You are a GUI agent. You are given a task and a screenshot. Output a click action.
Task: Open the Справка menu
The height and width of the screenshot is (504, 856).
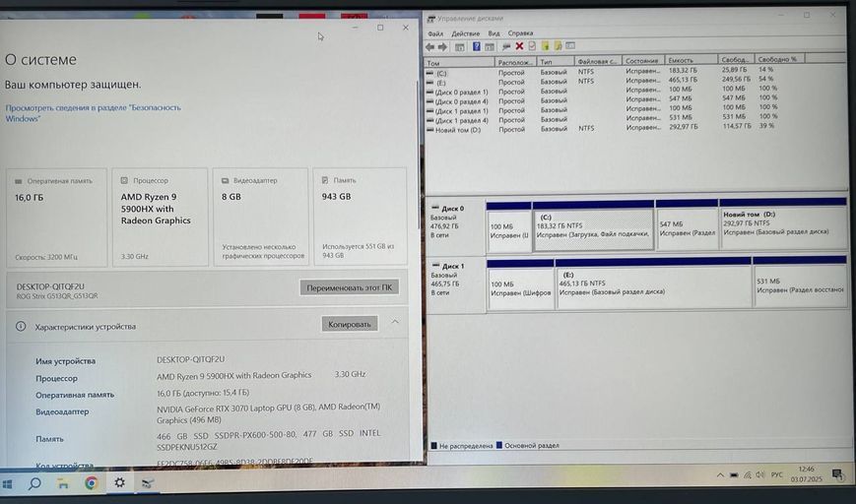pyautogui.click(x=520, y=33)
